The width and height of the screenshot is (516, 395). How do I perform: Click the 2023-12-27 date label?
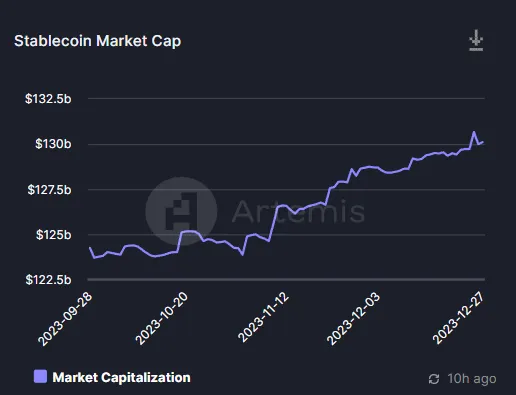(x=458, y=317)
